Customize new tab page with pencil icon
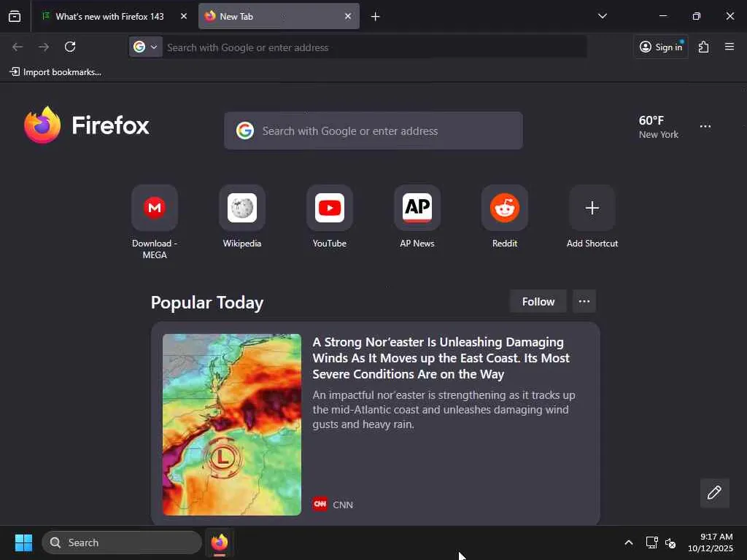Viewport: 747px width, 560px height. pos(715,493)
